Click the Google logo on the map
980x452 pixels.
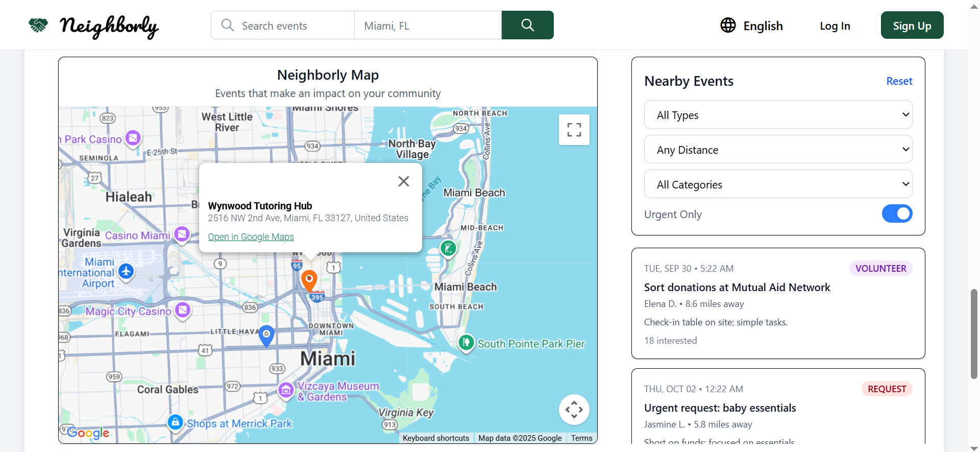coord(88,433)
